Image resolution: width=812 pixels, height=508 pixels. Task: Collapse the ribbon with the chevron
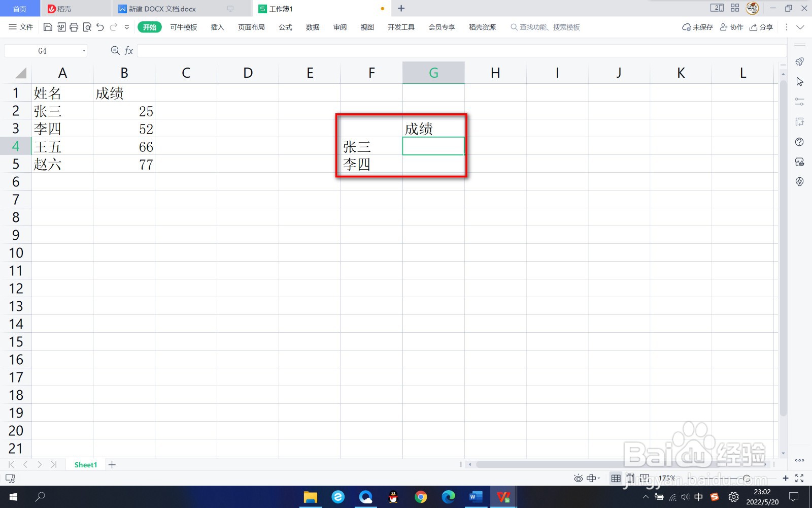pyautogui.click(x=800, y=27)
